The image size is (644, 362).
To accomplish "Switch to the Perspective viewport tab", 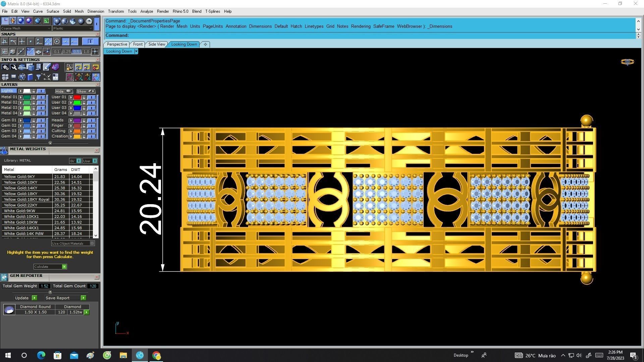I will 117,44.
